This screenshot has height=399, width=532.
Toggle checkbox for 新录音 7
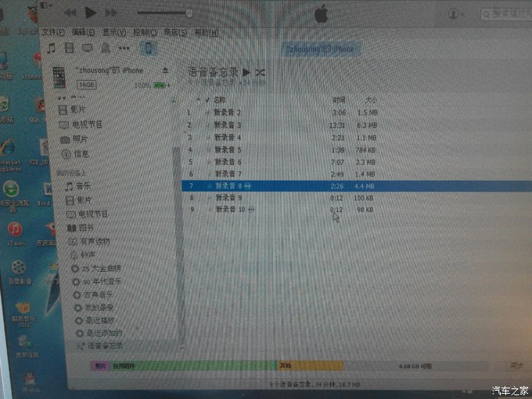pos(209,174)
